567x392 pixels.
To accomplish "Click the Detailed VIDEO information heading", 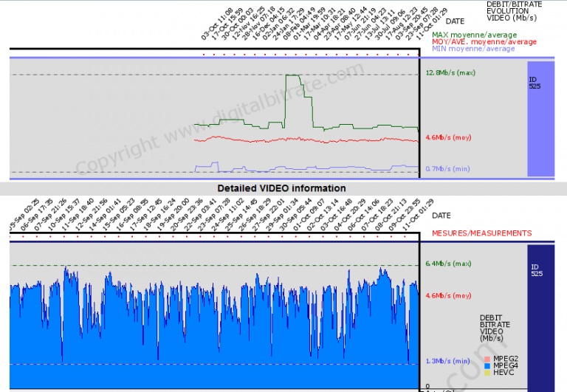I will click(x=283, y=188).
